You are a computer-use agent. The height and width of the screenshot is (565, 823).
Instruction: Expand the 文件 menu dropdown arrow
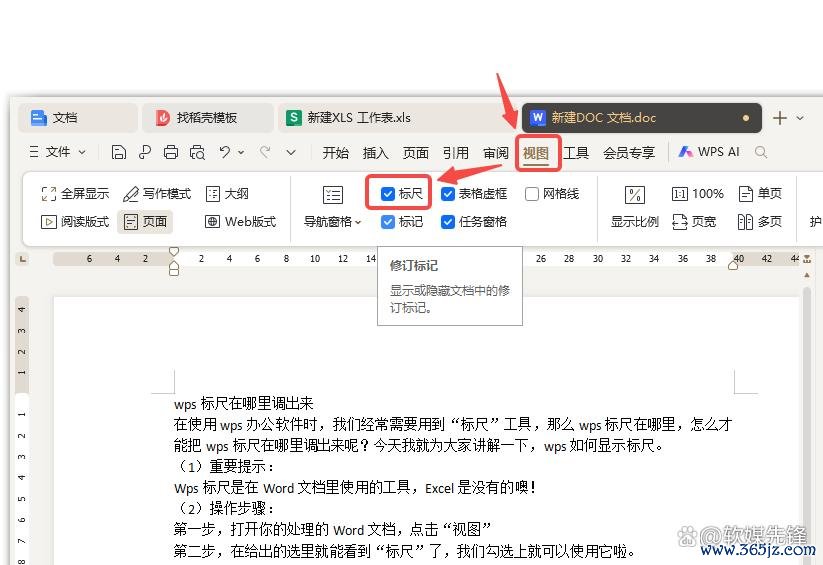(x=82, y=152)
